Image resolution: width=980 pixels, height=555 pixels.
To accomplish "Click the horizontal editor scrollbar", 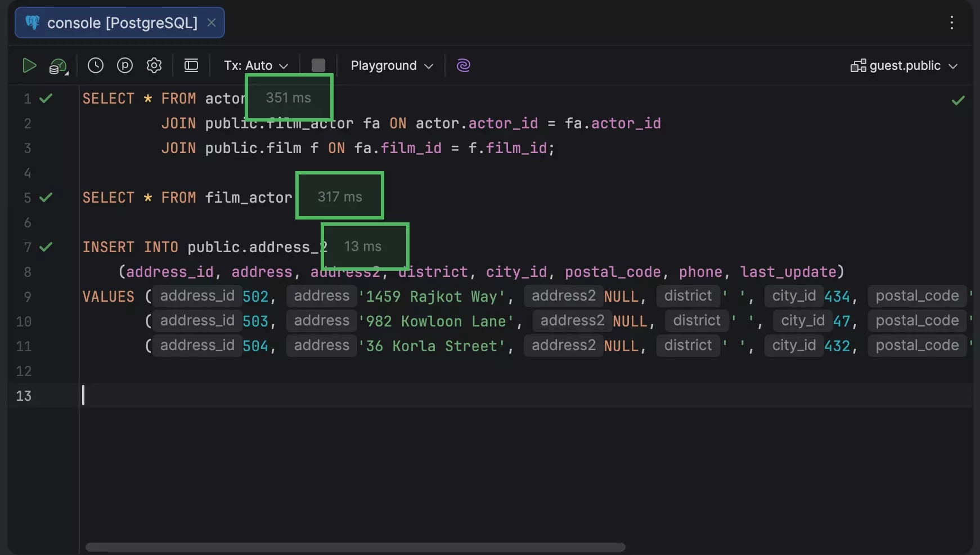I will tap(355, 547).
